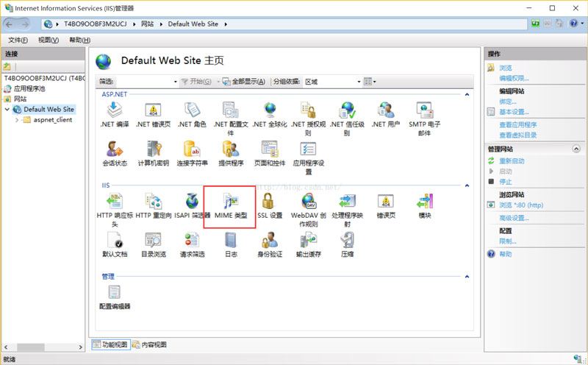Screen dimensions: 588x365
Task: Open the SSL 设置 feature
Action: 270,206
